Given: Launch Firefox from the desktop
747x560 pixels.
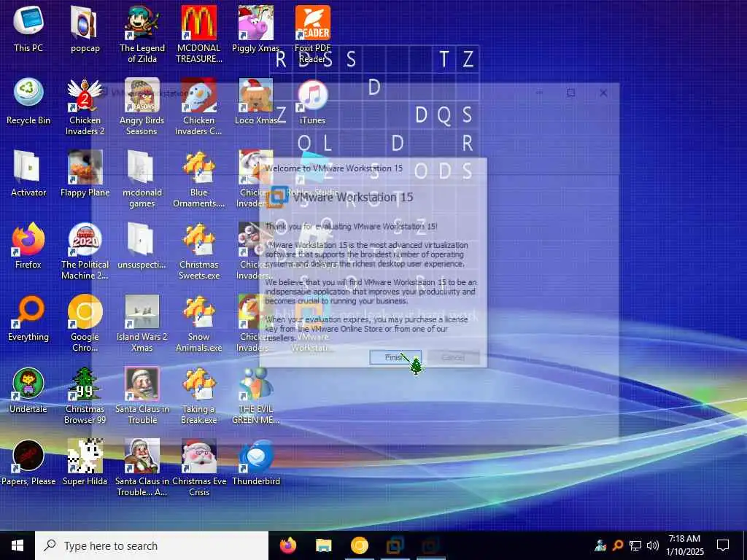Looking at the screenshot, I should point(28,246).
